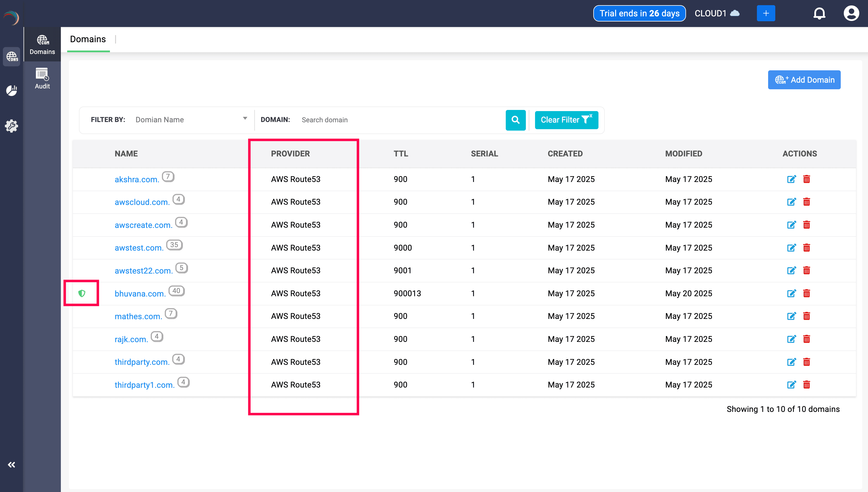Viewport: 868px width, 492px height.
Task: Click the blue plus icon in the top bar
Action: coord(766,13)
